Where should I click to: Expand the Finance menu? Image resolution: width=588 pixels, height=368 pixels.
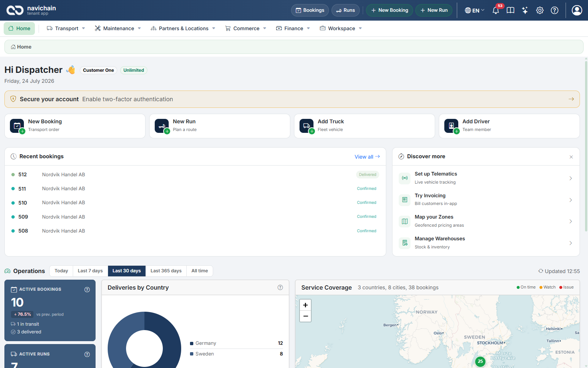(x=293, y=28)
